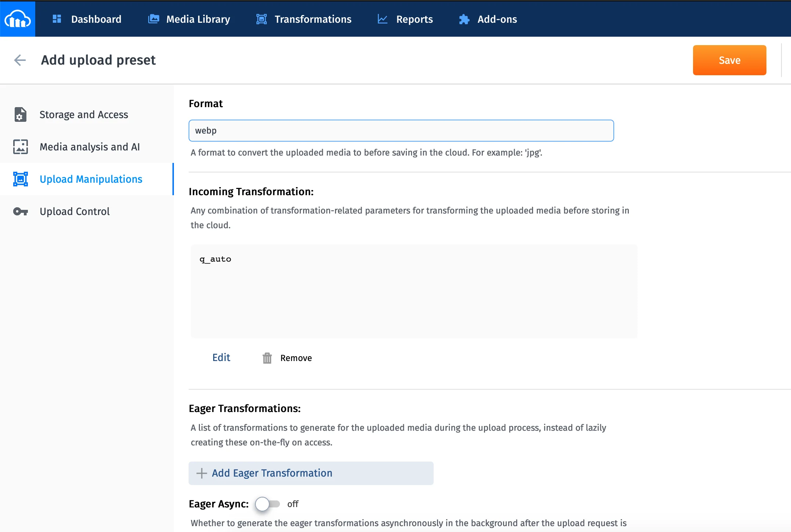The image size is (791, 532).
Task: Click the Reports chart icon
Action: 382,19
